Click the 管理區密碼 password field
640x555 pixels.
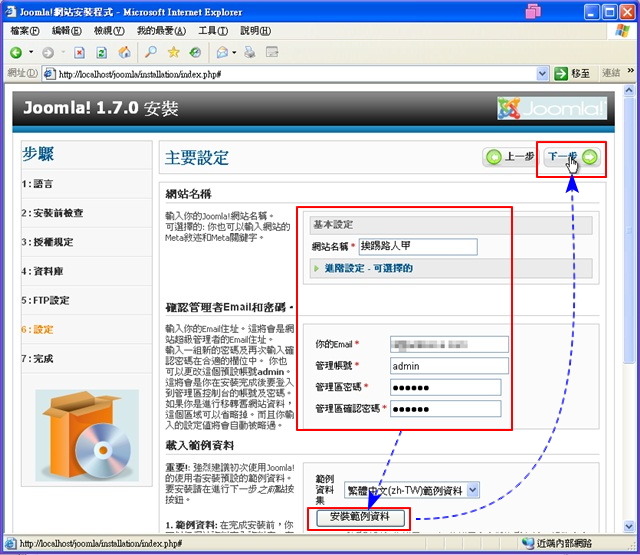tap(446, 387)
